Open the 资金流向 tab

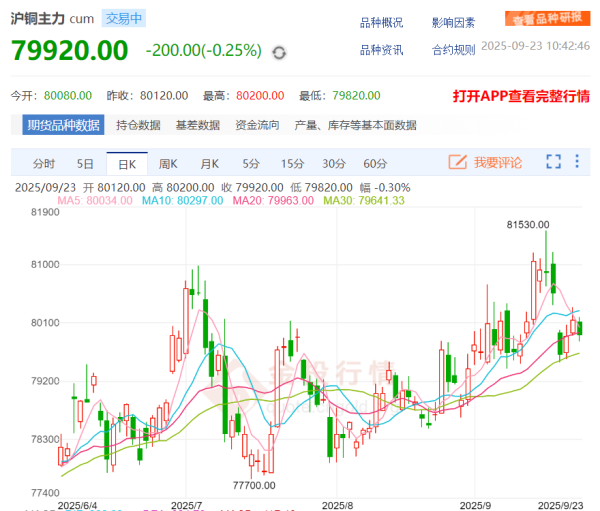257,125
